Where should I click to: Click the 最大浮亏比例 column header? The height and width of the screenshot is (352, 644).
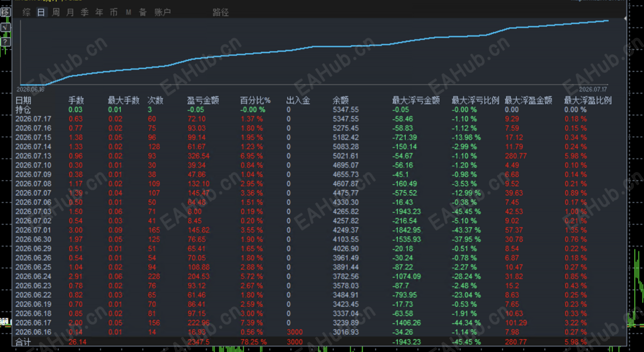coord(475,100)
